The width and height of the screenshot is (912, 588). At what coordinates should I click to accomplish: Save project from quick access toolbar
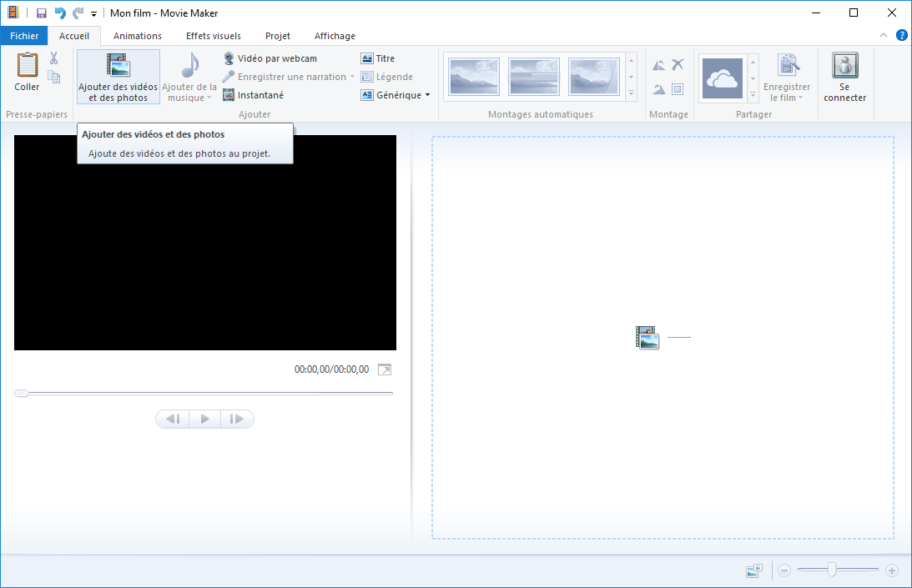(41, 13)
